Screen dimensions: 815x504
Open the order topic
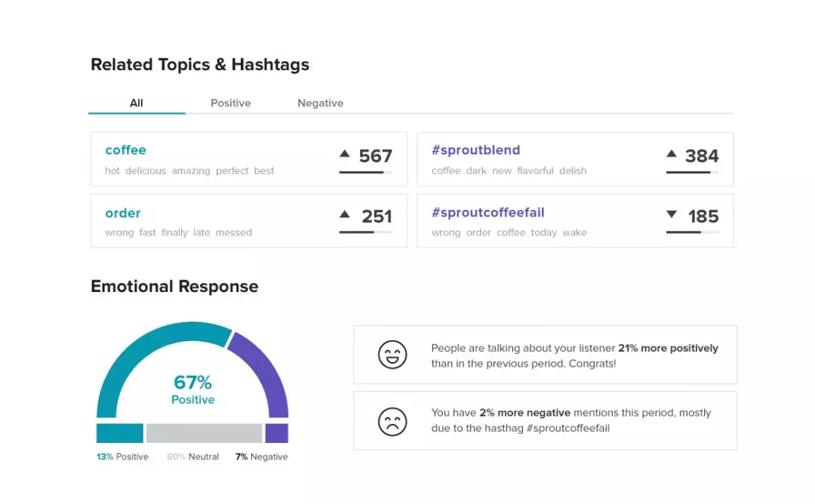click(x=123, y=213)
